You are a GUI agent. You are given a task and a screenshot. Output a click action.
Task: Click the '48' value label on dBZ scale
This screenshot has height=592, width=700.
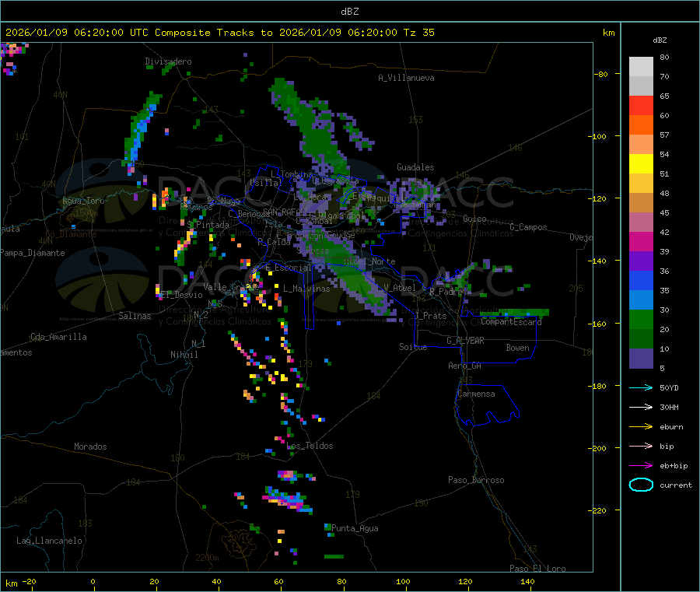(664, 194)
